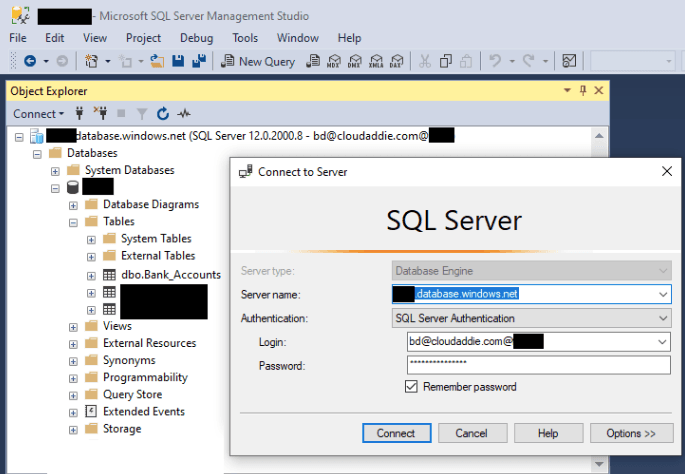The image size is (685, 474).
Task: Open the Authentication dropdown
Action: tap(663, 318)
